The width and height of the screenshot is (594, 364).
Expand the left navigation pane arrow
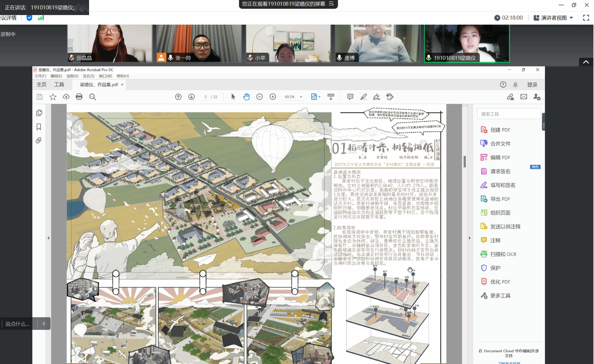click(48, 238)
